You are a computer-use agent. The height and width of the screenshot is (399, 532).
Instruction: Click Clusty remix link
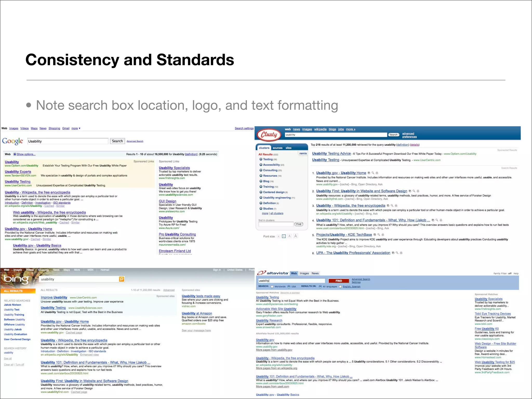[303, 154]
